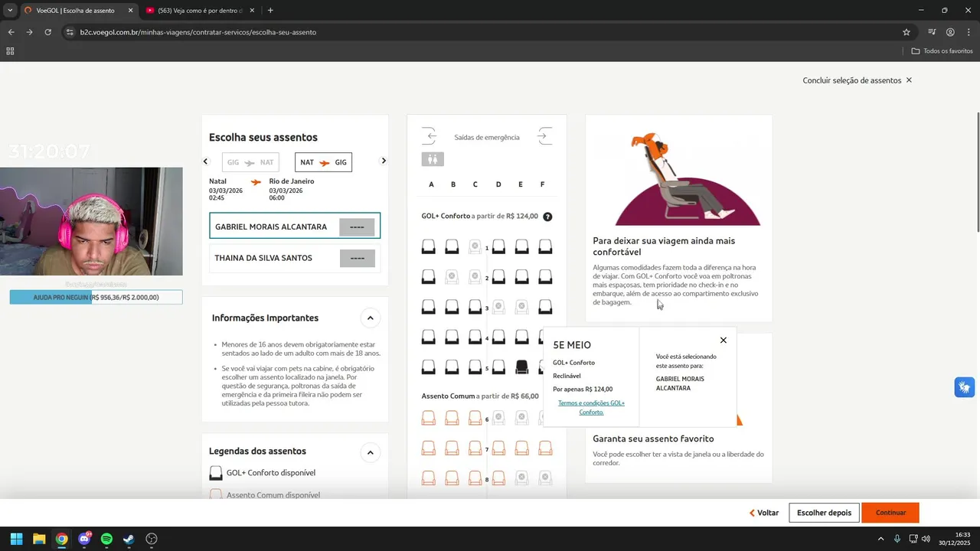Open GOL+ Conforto help question mark
Screen dimensions: 980x551
click(x=547, y=217)
